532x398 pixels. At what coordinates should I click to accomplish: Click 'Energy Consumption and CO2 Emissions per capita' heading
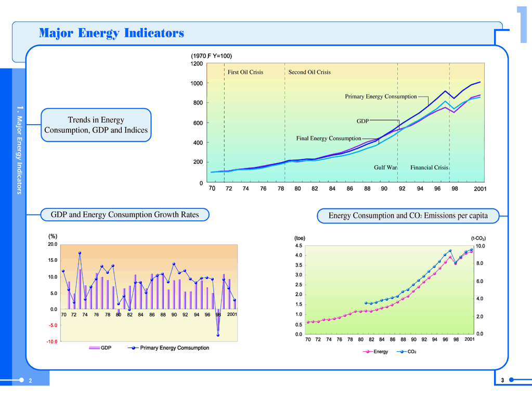408,216
